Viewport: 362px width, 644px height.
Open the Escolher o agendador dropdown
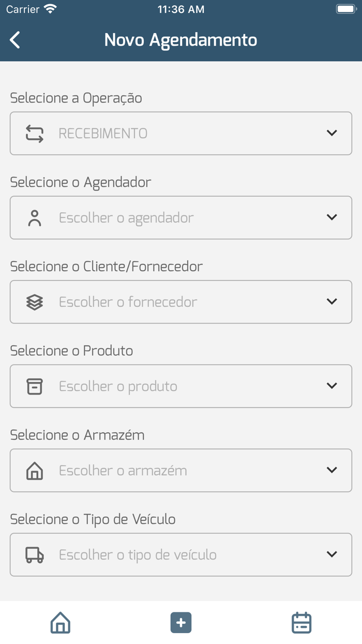(x=333, y=217)
